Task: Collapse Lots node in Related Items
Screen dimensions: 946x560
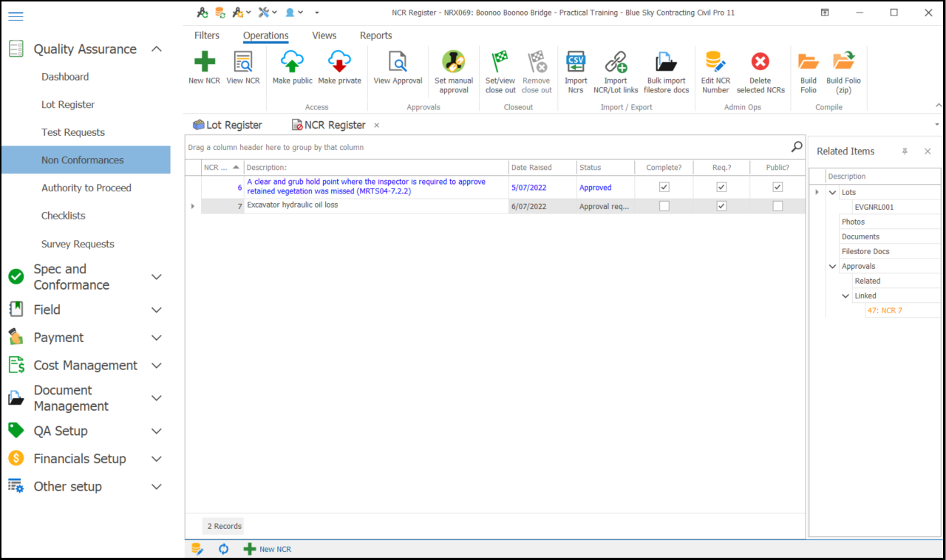Action: (833, 193)
